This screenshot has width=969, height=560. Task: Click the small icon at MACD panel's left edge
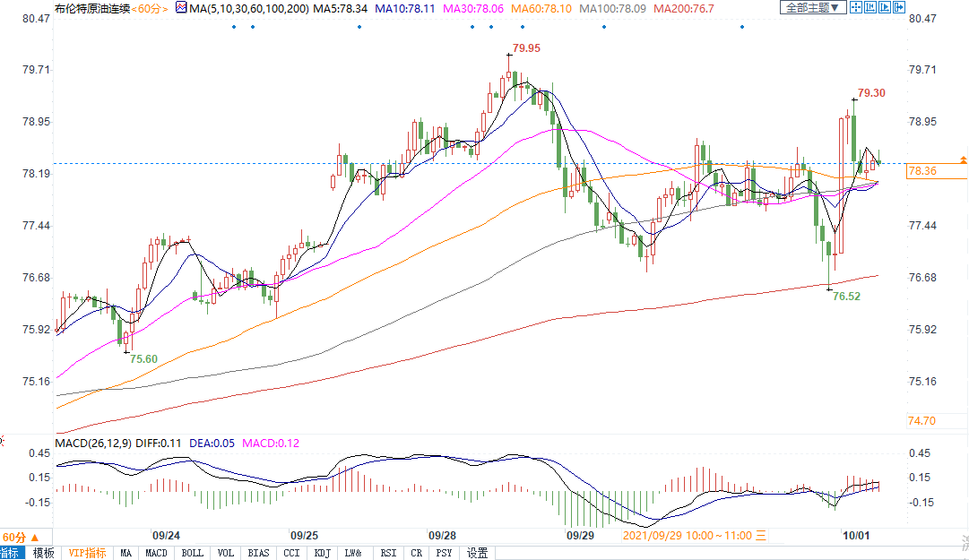[3, 442]
